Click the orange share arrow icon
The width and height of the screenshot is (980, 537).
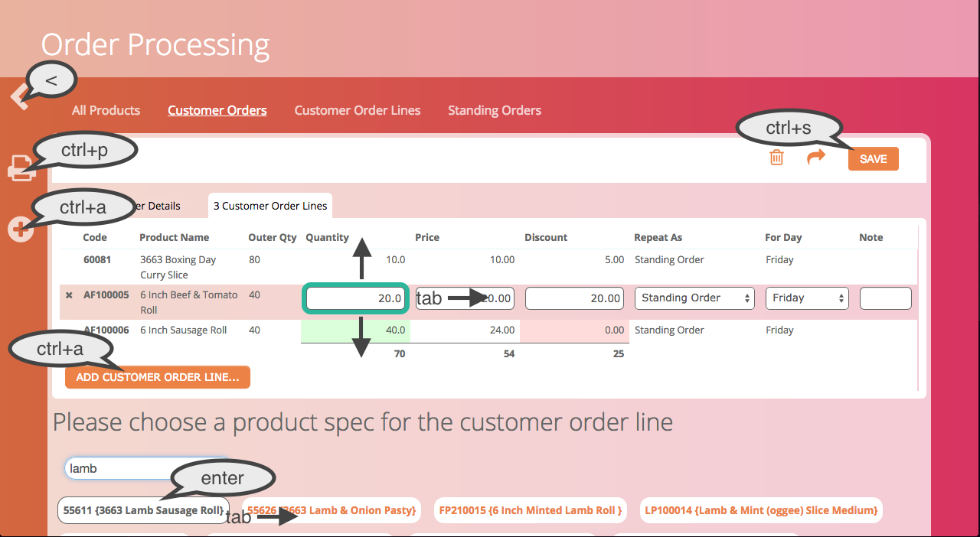coord(816,158)
